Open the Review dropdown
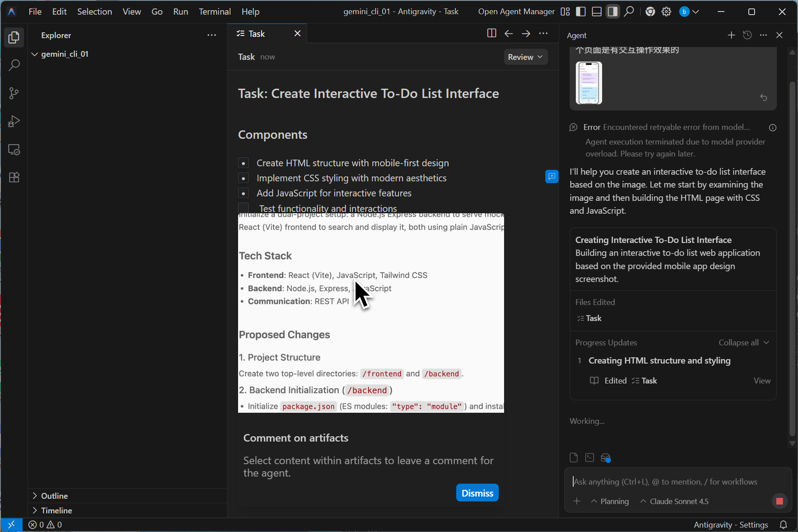This screenshot has height=532, width=798. point(525,57)
